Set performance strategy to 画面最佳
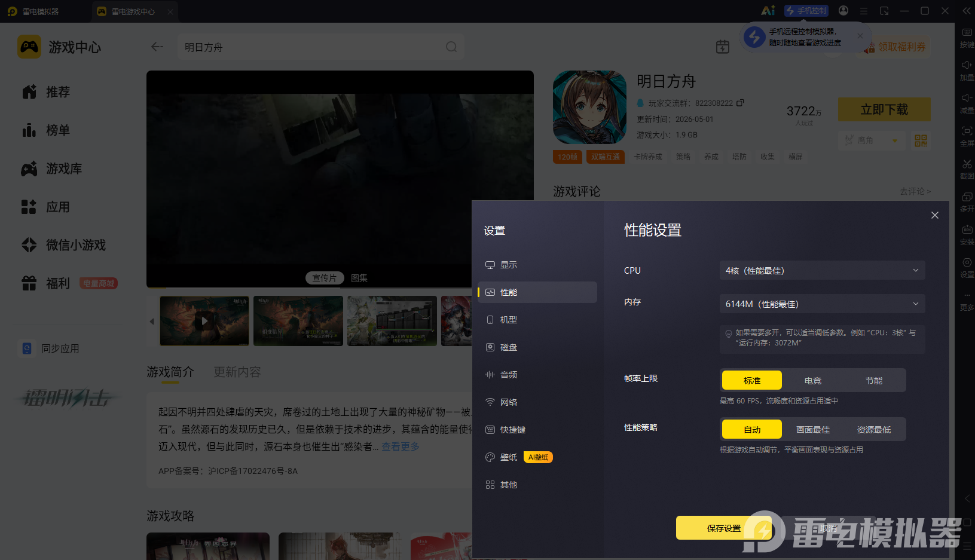 (x=813, y=429)
